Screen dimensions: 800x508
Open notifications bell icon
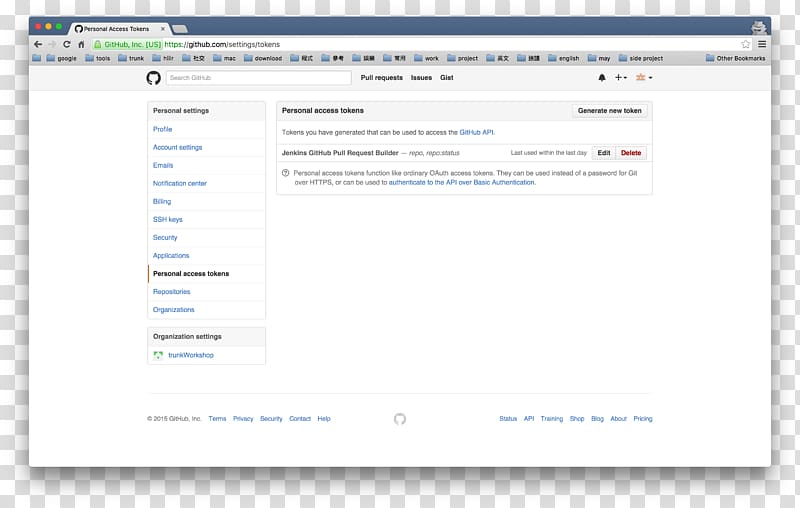(602, 78)
